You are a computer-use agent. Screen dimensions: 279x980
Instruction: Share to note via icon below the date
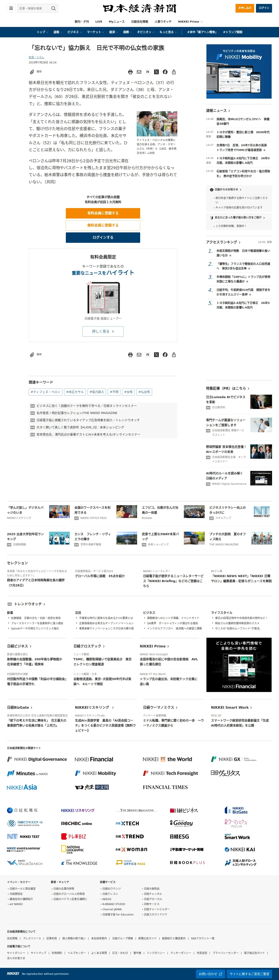(x=148, y=72)
